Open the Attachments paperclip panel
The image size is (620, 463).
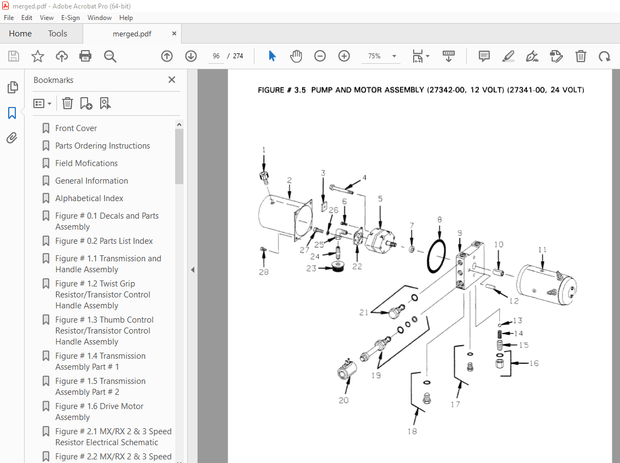(12, 138)
